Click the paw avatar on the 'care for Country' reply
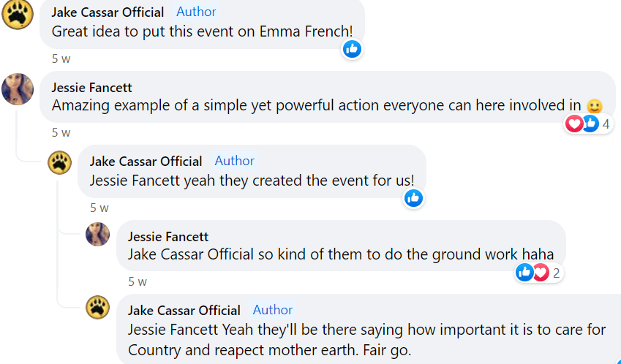 click(98, 308)
